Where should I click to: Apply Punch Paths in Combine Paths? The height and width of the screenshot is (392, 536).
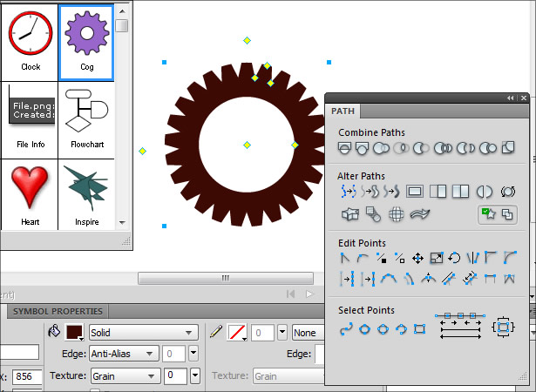click(421, 148)
